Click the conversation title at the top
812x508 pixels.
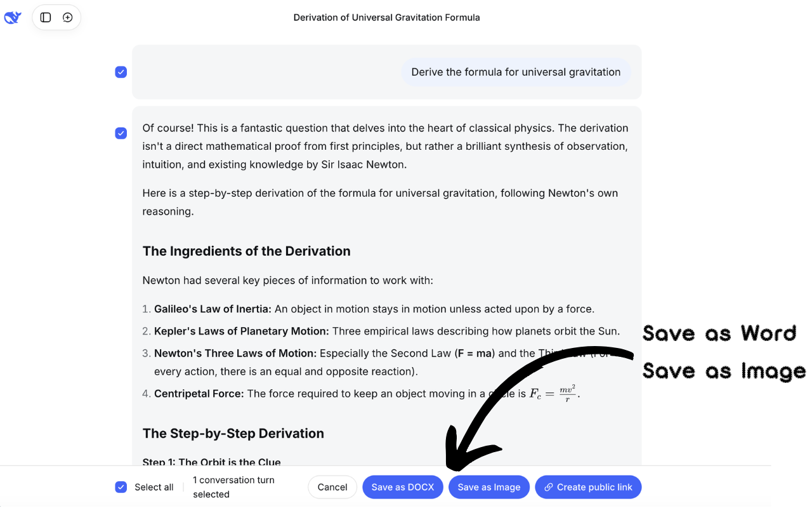tap(386, 17)
